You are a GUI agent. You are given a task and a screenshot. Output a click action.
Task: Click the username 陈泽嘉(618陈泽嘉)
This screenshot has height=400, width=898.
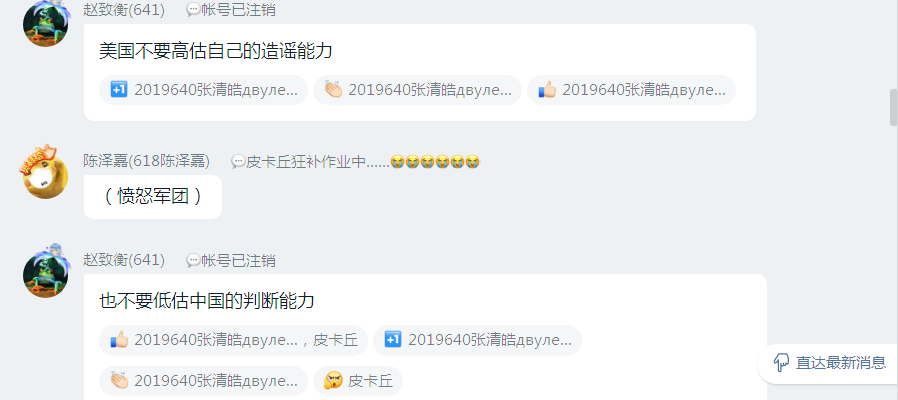click(x=147, y=161)
